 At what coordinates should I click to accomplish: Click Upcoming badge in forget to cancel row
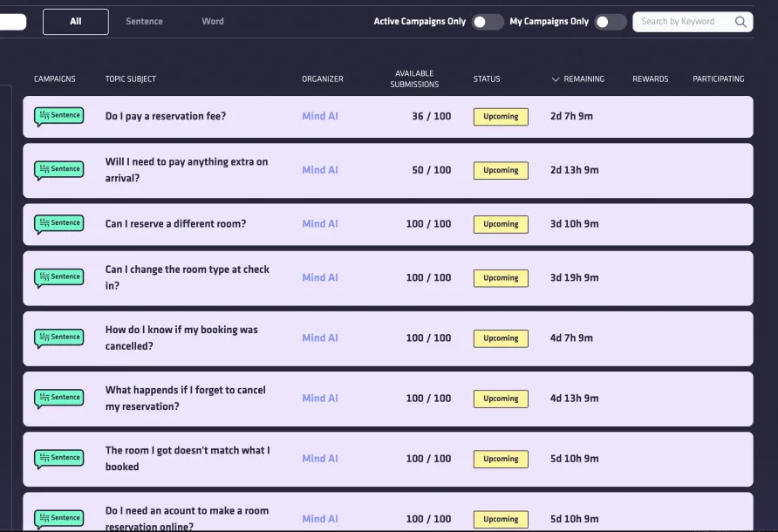click(501, 399)
